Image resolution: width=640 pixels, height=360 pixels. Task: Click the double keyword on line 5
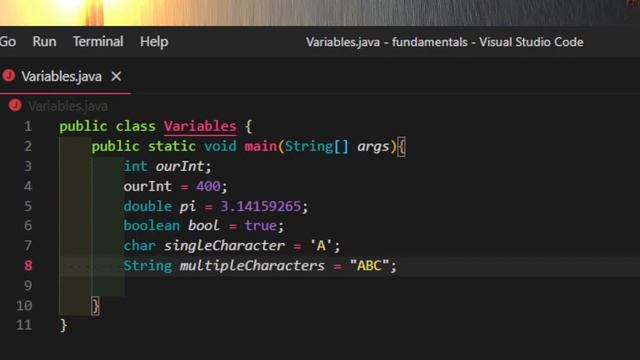click(148, 206)
